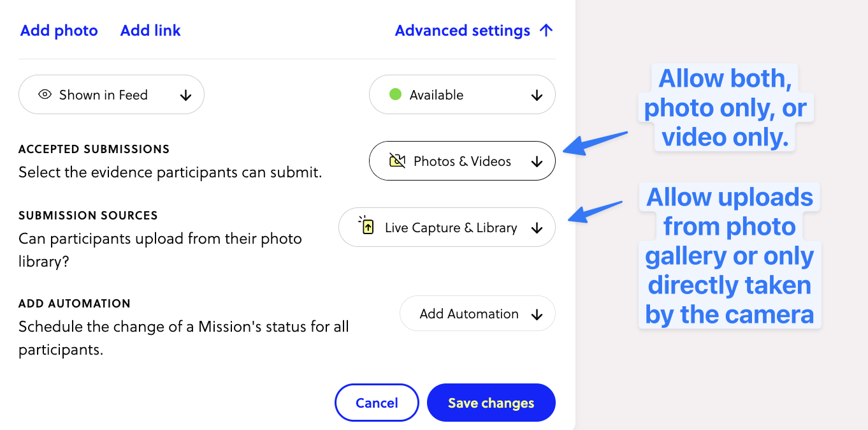Switch to the Add photo tab
868x430 pixels.
(59, 30)
